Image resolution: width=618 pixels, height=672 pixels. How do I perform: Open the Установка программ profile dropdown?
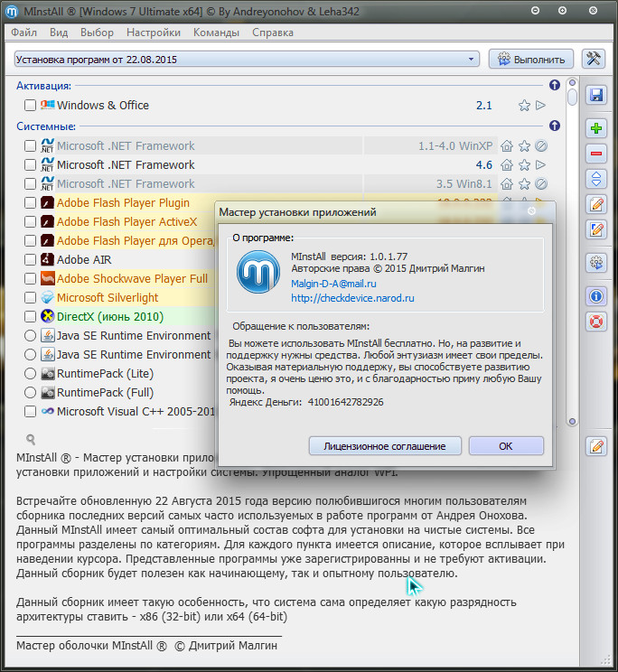(247, 59)
